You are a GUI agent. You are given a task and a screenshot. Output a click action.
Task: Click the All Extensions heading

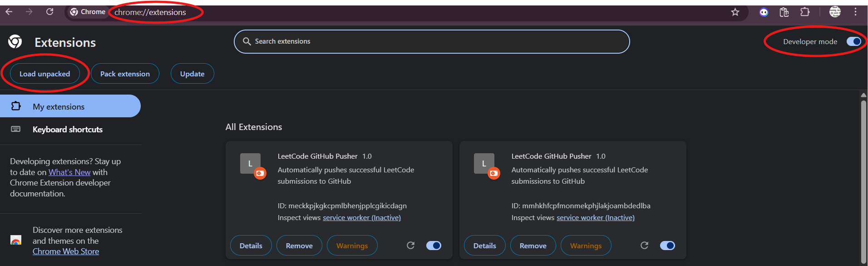254,127
